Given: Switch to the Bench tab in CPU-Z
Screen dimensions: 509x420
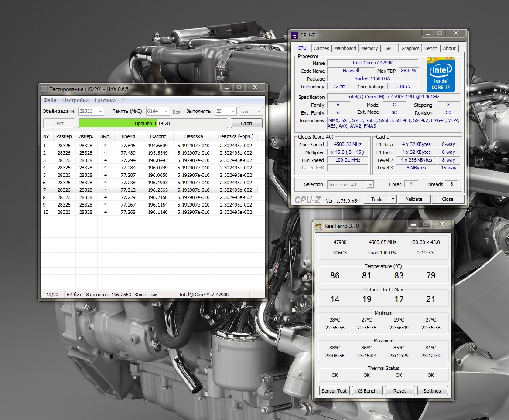Looking at the screenshot, I should coord(431,48).
